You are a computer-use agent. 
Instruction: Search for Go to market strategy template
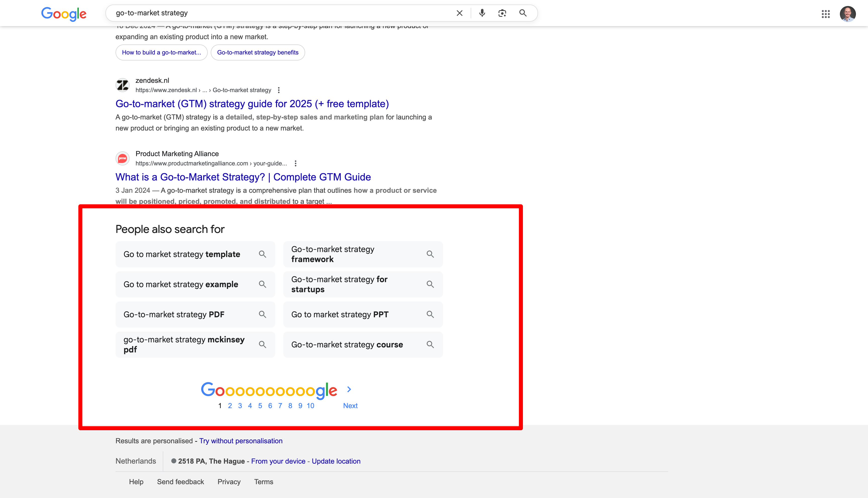(195, 254)
